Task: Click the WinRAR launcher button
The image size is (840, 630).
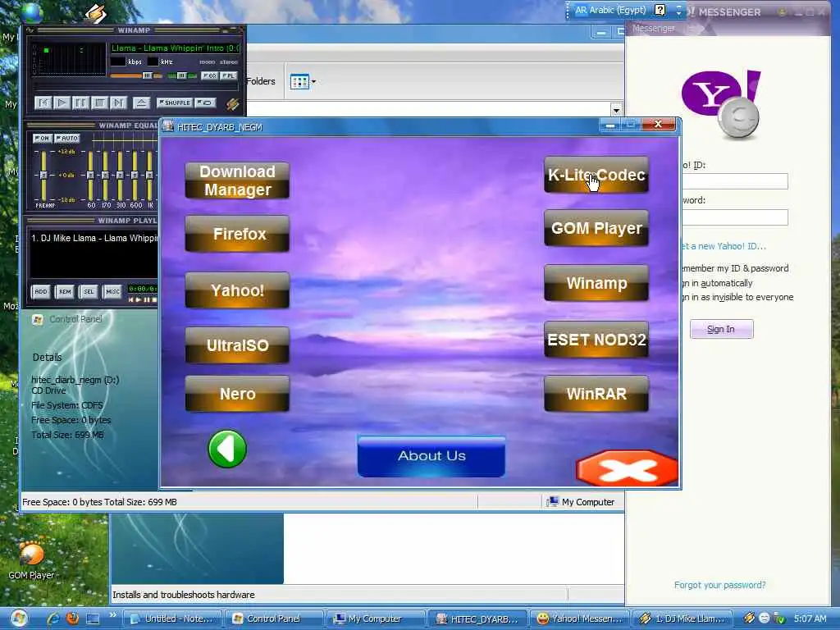Action: coord(596,394)
